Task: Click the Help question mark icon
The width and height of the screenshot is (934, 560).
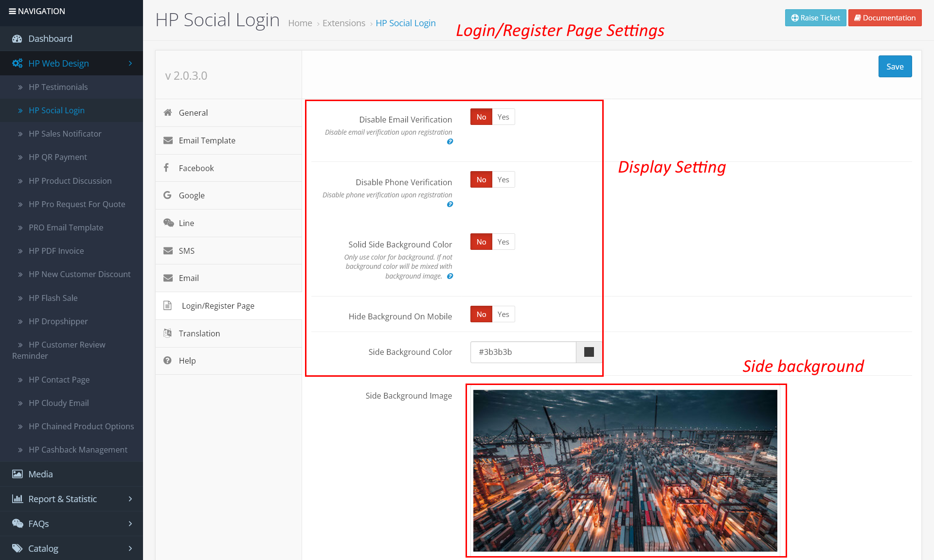Action: pos(167,360)
